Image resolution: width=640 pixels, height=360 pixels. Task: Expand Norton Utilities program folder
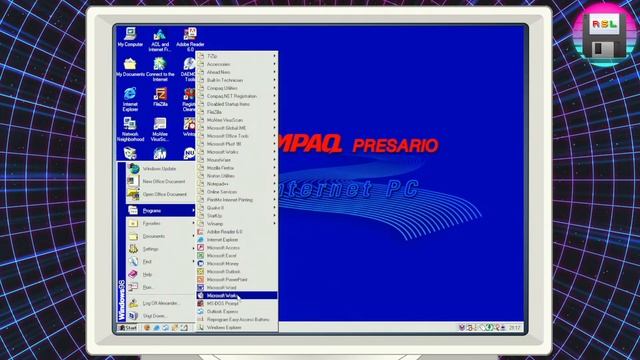point(237,176)
